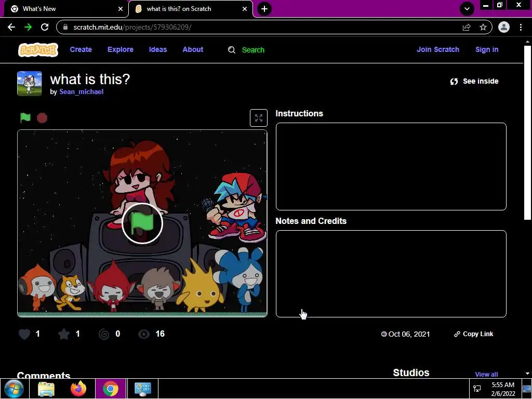Click the taskbar clock showing 5:55 AM
Viewport: 532px width, 399px height.
[x=503, y=389]
